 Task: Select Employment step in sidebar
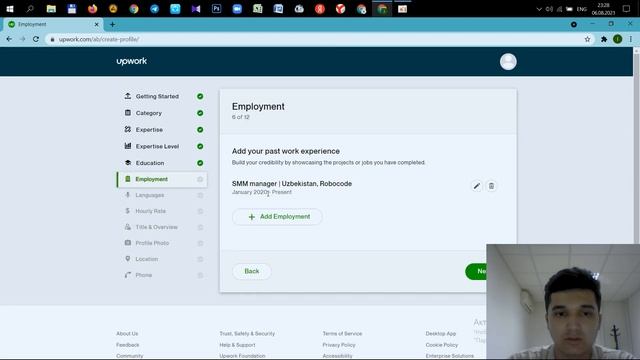(x=162, y=179)
